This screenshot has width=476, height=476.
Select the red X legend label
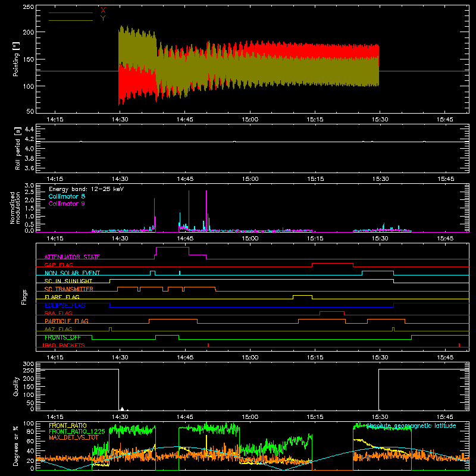point(103,10)
